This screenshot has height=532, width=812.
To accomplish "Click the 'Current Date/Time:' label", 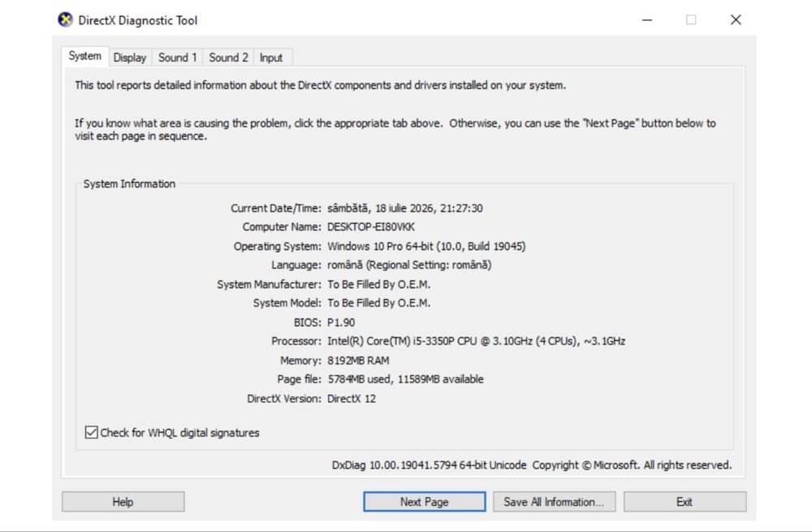I will coord(276,208).
